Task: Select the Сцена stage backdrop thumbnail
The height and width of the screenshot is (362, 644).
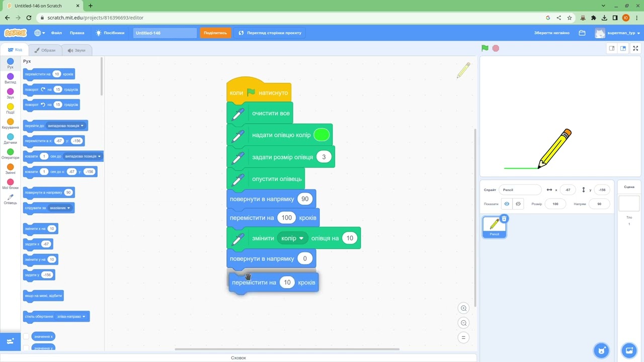Action: [629, 204]
